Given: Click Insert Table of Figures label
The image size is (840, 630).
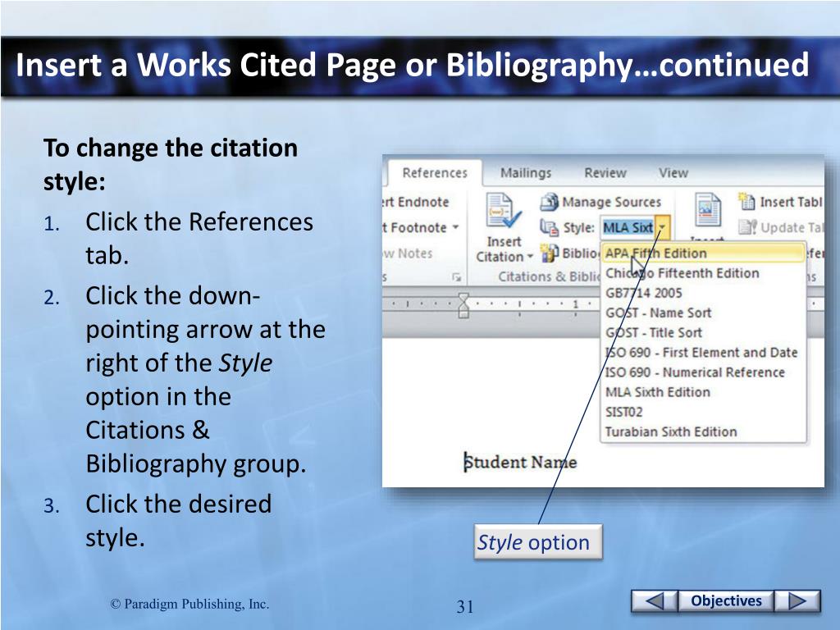Looking at the screenshot, I should point(791,202).
